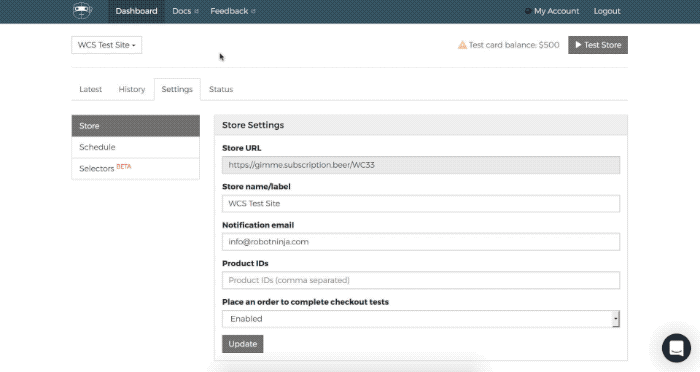The image size is (700, 372).
Task: Switch to the History tab
Action: tap(132, 89)
